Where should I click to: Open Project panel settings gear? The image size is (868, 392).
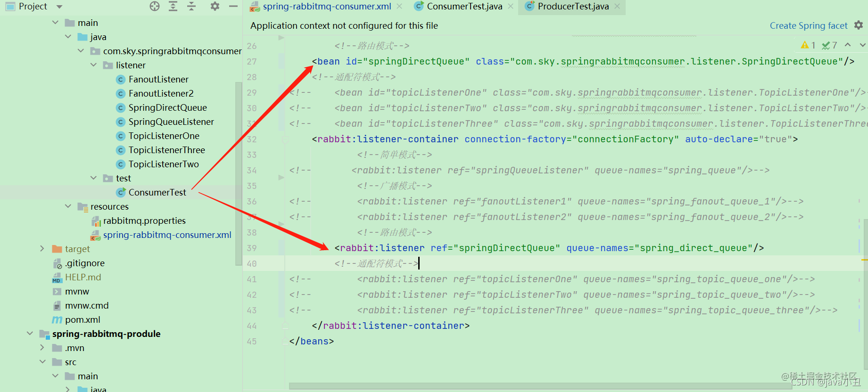(215, 6)
